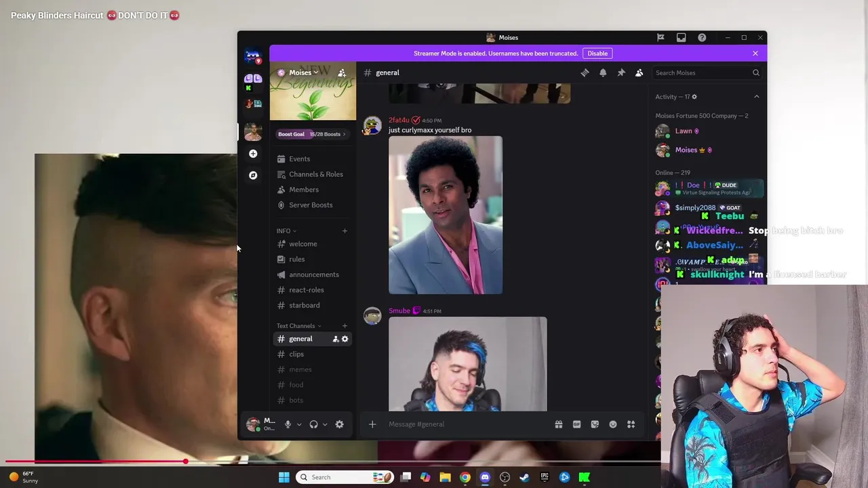The height and width of the screenshot is (488, 868).
Task: Edit general channel settings gear
Action: point(345,339)
